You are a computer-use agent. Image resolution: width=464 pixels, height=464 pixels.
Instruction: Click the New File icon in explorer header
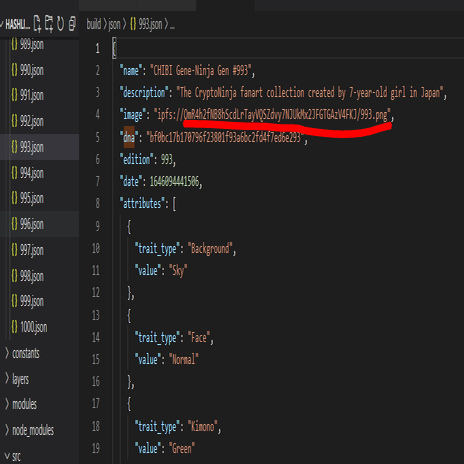[x=37, y=24]
